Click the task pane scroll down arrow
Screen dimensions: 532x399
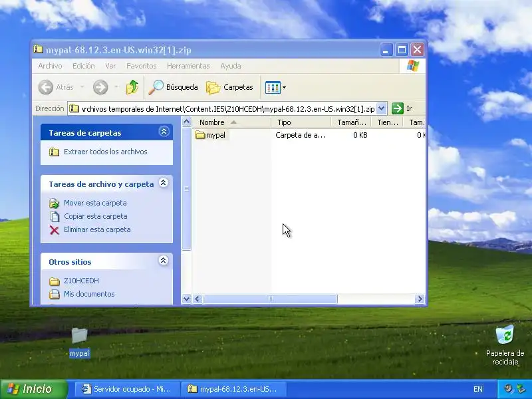(186, 299)
